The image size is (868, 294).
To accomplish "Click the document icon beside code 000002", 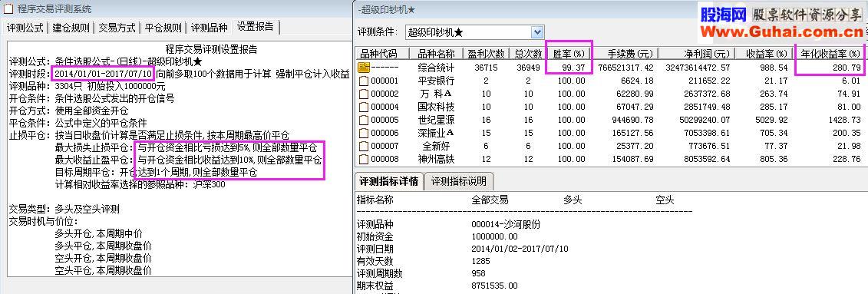I will [x=364, y=94].
